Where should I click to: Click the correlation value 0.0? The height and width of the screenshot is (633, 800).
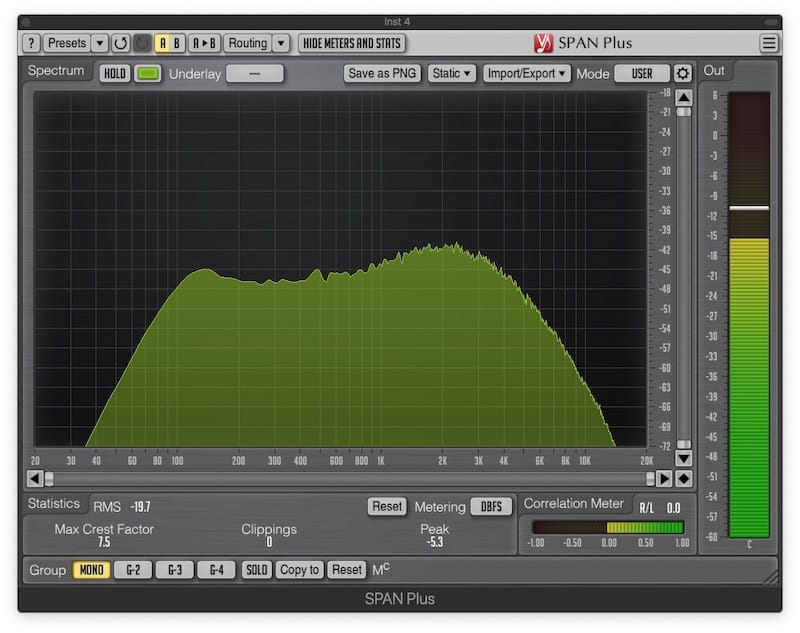673,508
